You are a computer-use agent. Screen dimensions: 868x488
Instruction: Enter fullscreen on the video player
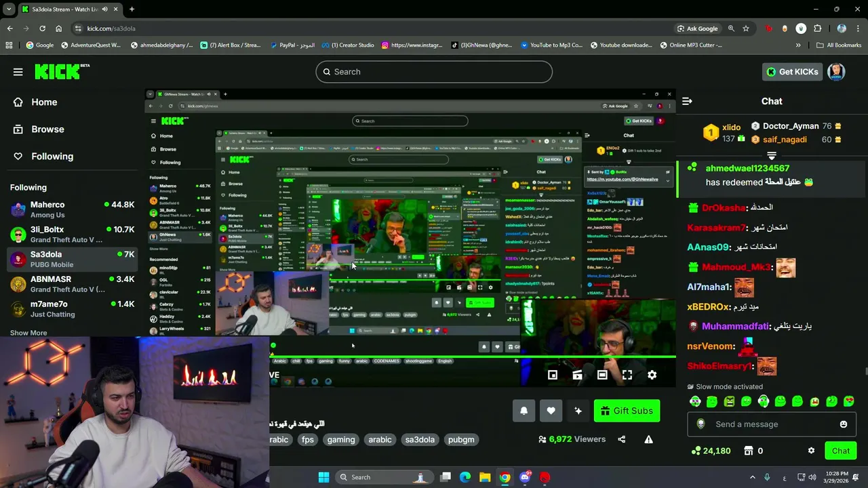[x=627, y=375]
